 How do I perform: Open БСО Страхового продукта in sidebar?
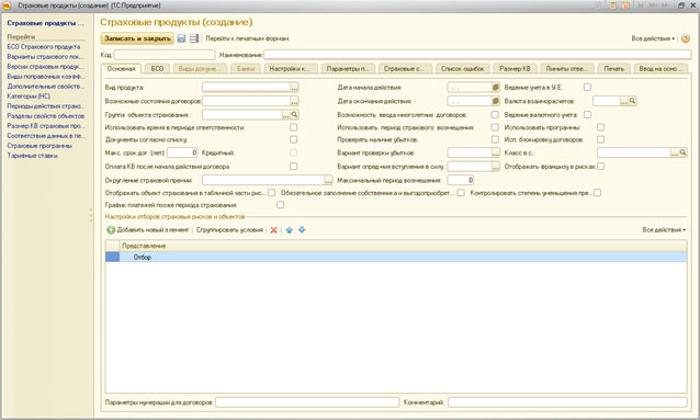coord(44,47)
